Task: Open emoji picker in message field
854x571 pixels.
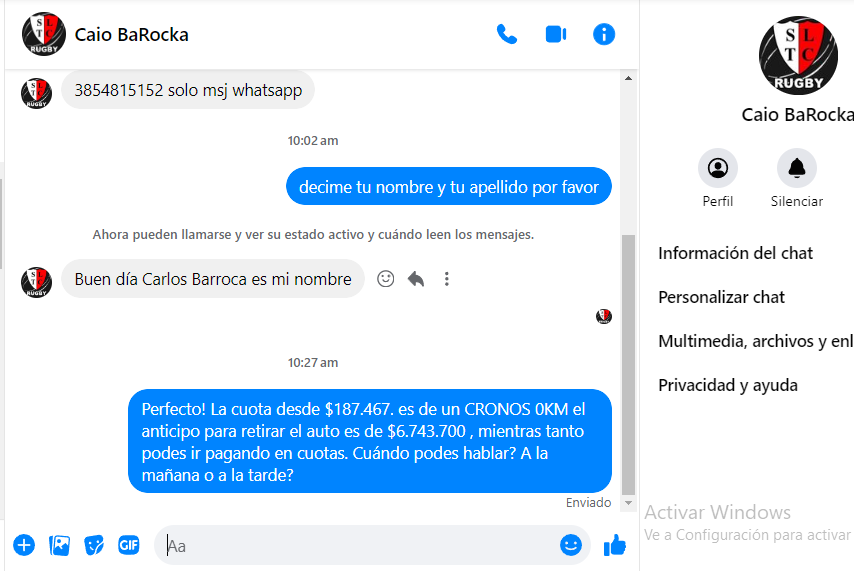Action: pyautogui.click(x=570, y=545)
